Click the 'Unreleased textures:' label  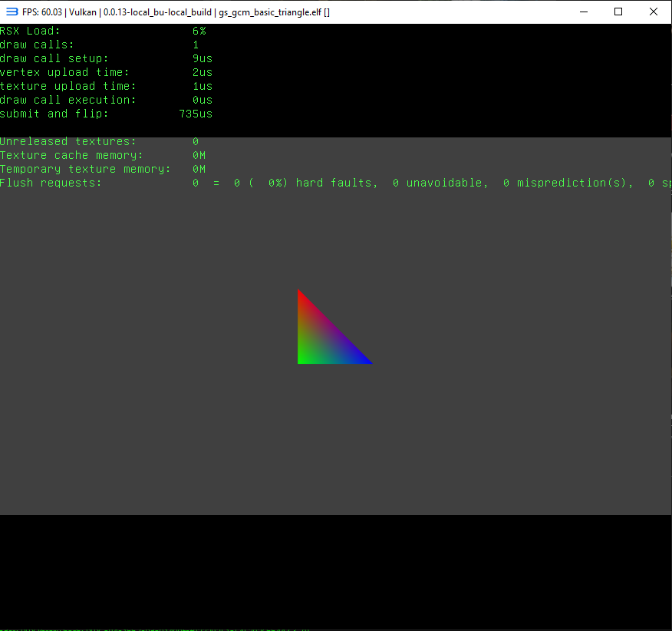(x=68, y=141)
